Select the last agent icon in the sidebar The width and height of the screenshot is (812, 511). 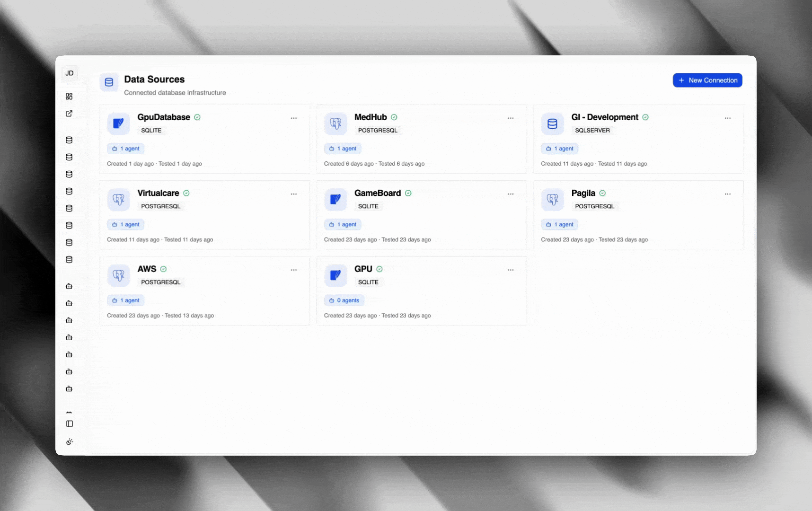(69, 388)
